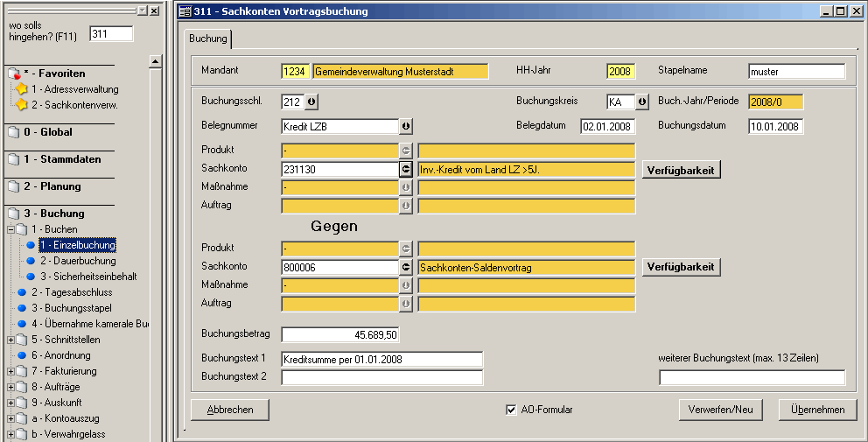Click the Abbrechen button
868x442 pixels.
coord(230,410)
